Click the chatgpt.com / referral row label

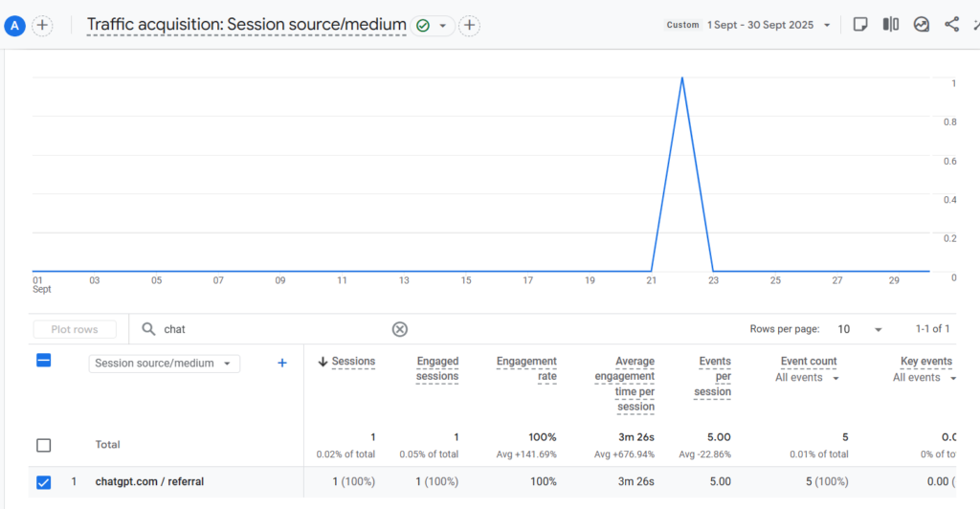point(149,482)
